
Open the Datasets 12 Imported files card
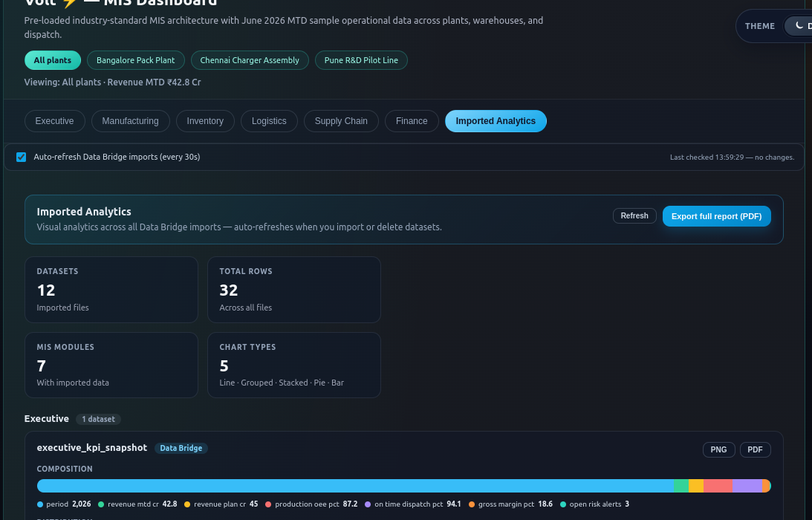[111, 290]
